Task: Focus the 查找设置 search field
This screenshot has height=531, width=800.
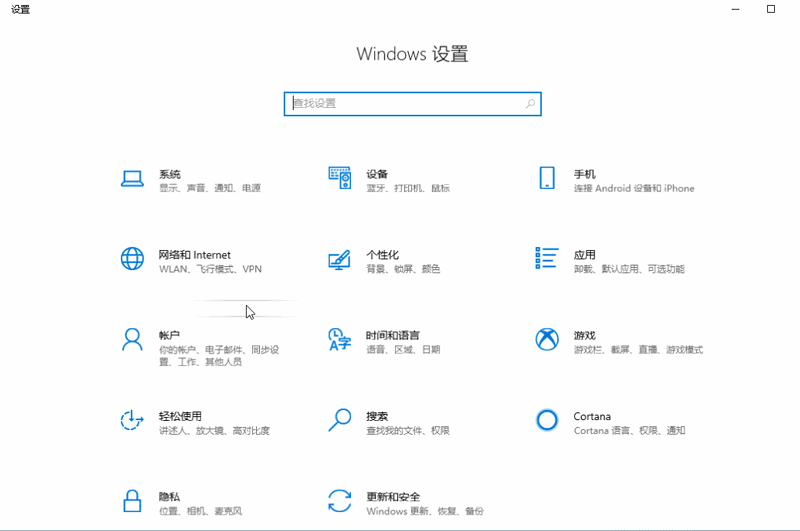Action: point(413,104)
